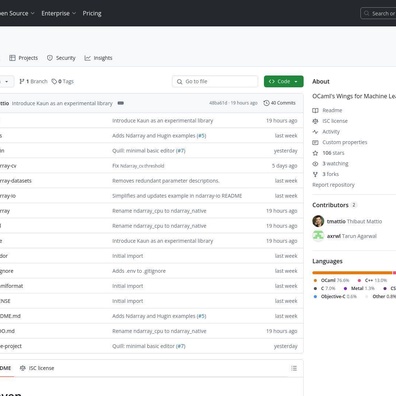This screenshot has width=396, height=396.
Task: Click the Activity pulse icon
Action: coord(315,132)
